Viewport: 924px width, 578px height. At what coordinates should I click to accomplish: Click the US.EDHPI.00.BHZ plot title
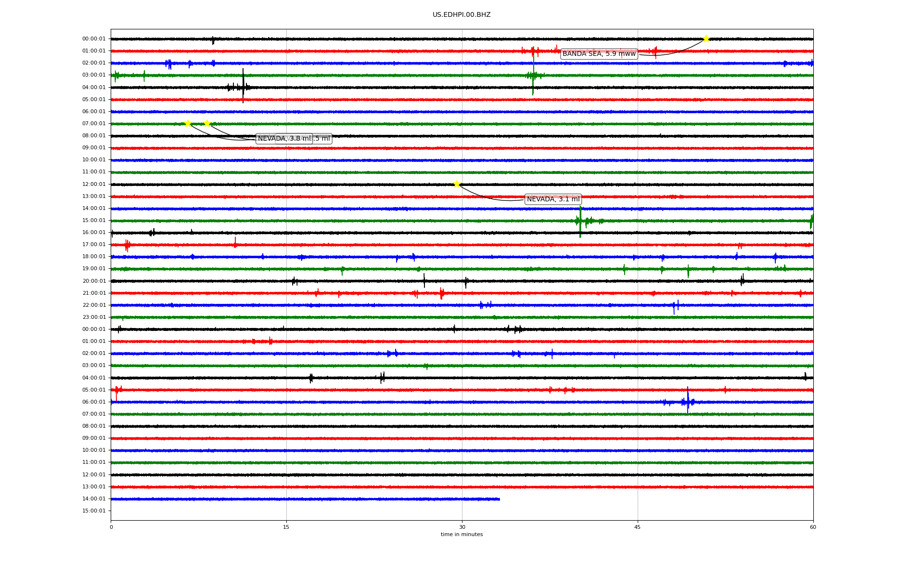click(462, 15)
